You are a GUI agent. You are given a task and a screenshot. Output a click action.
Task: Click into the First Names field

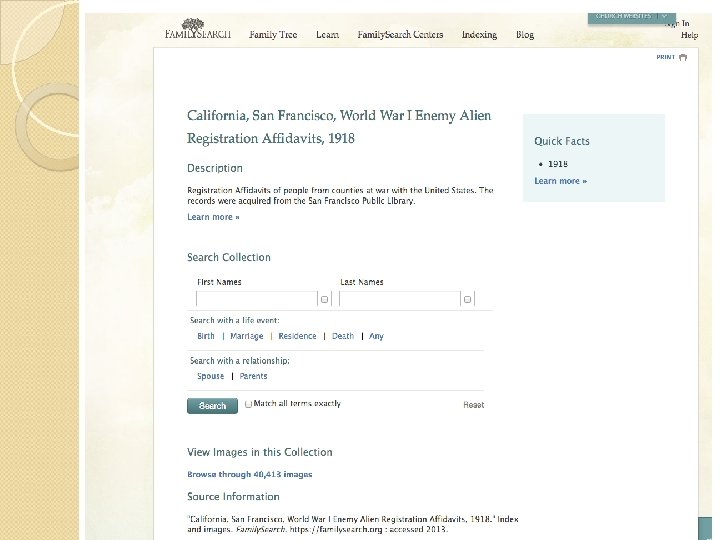256,299
